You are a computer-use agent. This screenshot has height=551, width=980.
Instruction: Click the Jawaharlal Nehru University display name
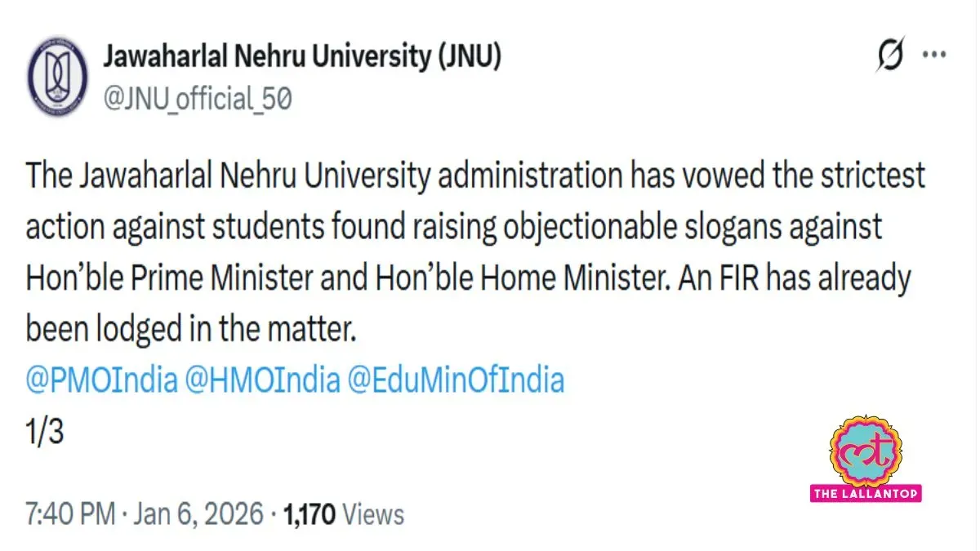tap(302, 56)
